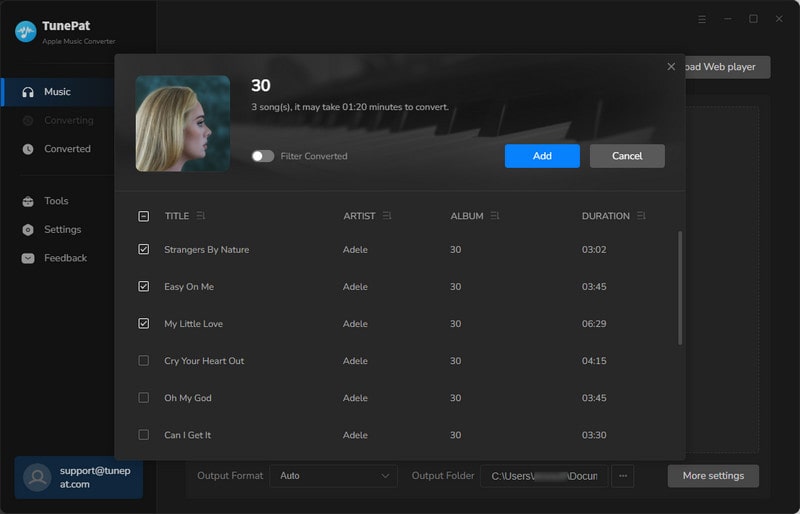The width and height of the screenshot is (800, 514).
Task: Open the Converting tab
Action: coord(57,120)
